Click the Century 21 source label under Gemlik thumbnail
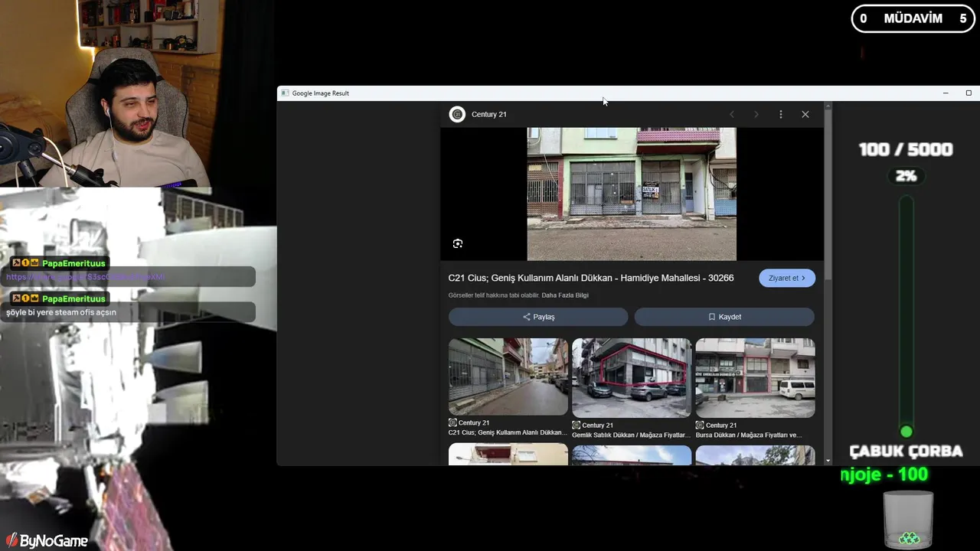Viewport: 980px width, 551px height. tap(592, 425)
